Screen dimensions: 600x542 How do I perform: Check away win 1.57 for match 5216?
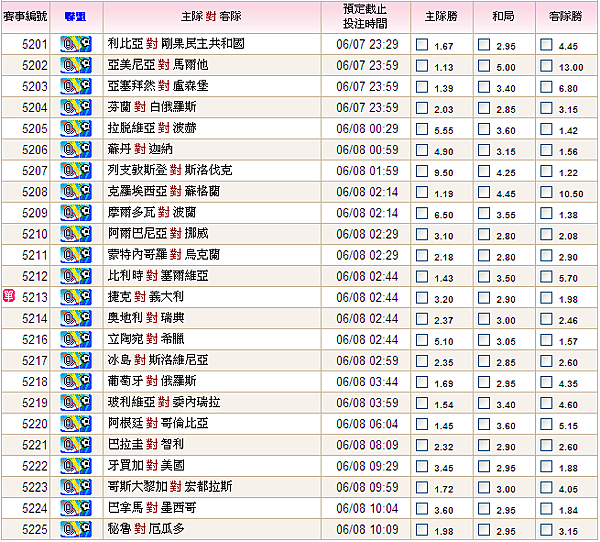[x=546, y=340]
